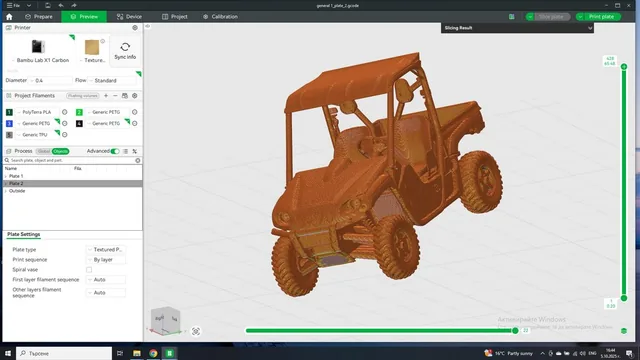Open the File menu dropdown arrow
Screen dimensions: 640x360
pos(29,5)
